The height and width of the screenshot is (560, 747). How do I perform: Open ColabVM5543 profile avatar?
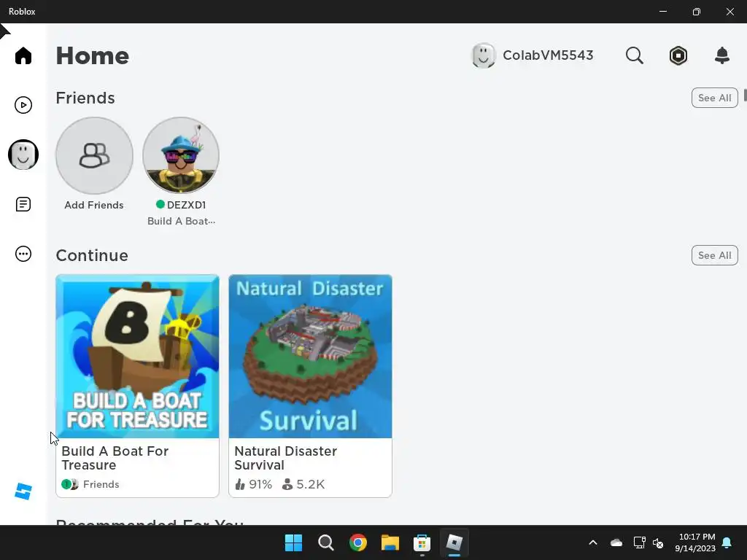coord(483,55)
